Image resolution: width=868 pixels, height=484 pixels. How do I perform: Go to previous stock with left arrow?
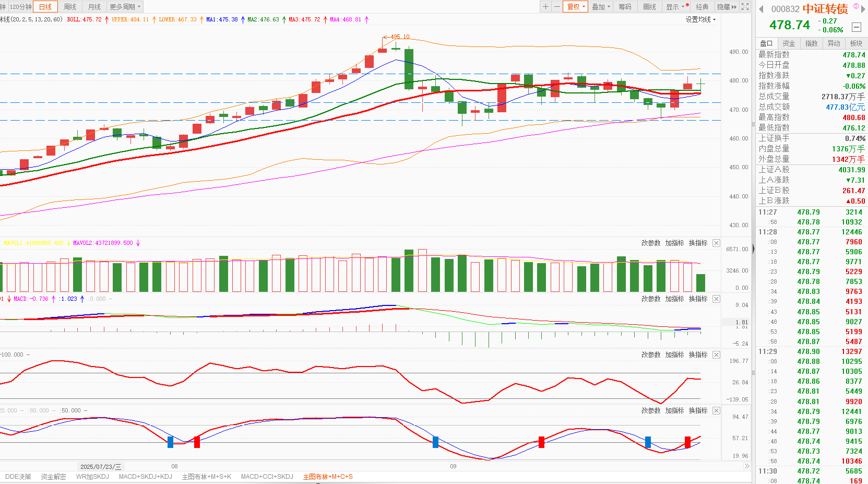[x=761, y=9]
